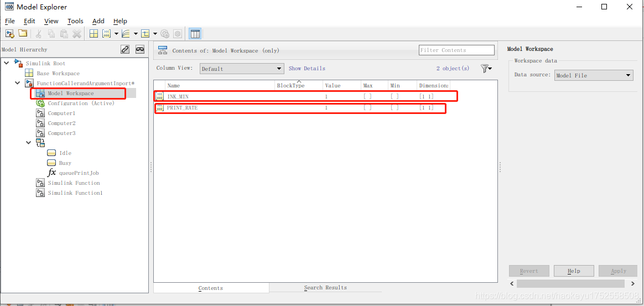
Task: Click the Value cell of INK_MIN
Action: click(342, 96)
